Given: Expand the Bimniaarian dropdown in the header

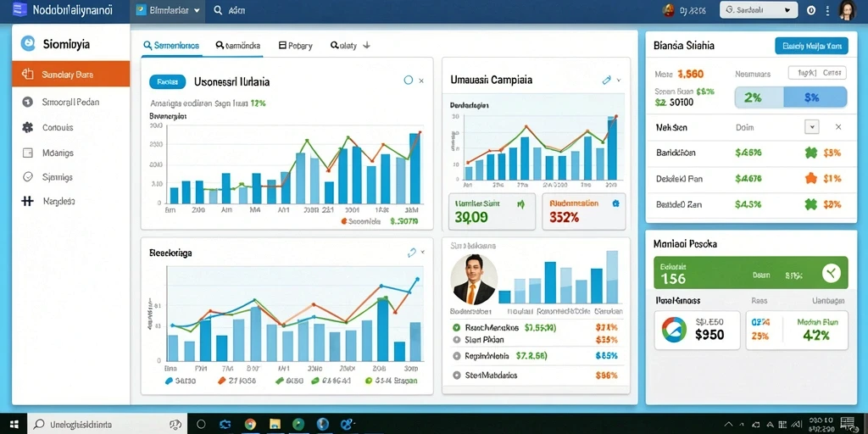Looking at the screenshot, I should (x=168, y=10).
